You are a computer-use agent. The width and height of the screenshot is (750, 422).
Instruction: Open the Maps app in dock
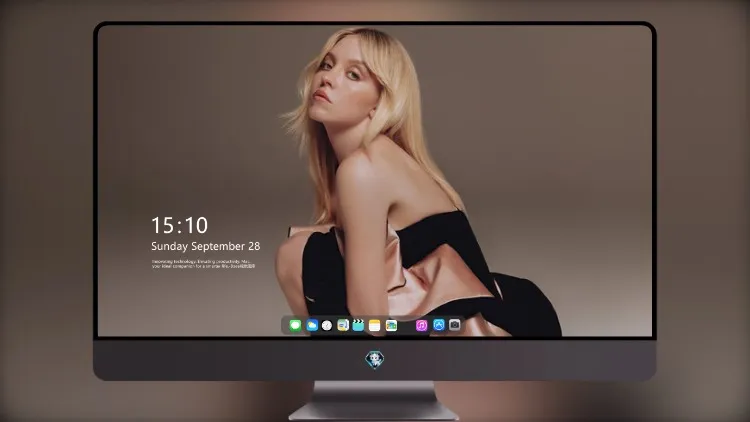[343, 325]
